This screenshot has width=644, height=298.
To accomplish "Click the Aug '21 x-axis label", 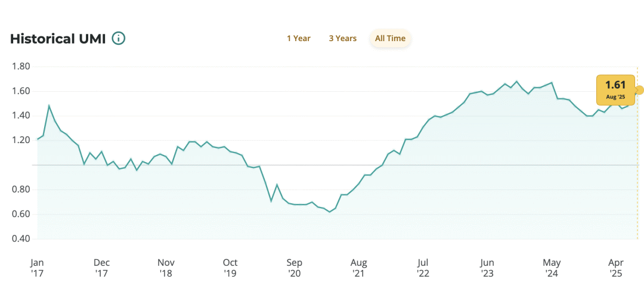I will click(358, 268).
